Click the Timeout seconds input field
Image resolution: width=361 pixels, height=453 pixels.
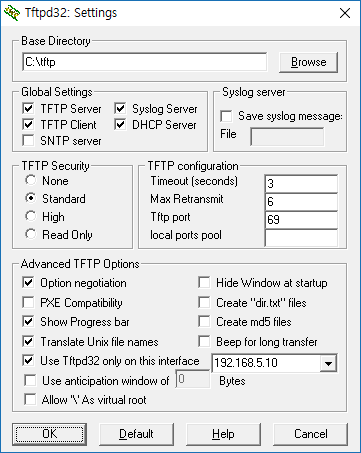tap(301, 183)
